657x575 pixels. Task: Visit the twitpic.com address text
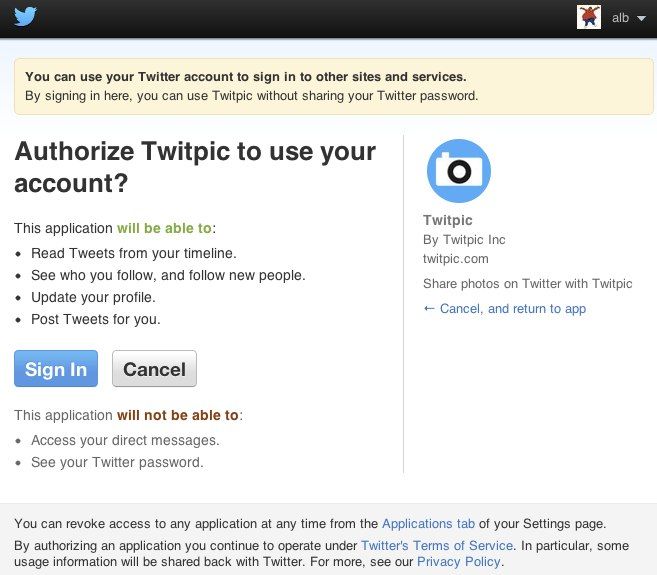click(x=455, y=259)
